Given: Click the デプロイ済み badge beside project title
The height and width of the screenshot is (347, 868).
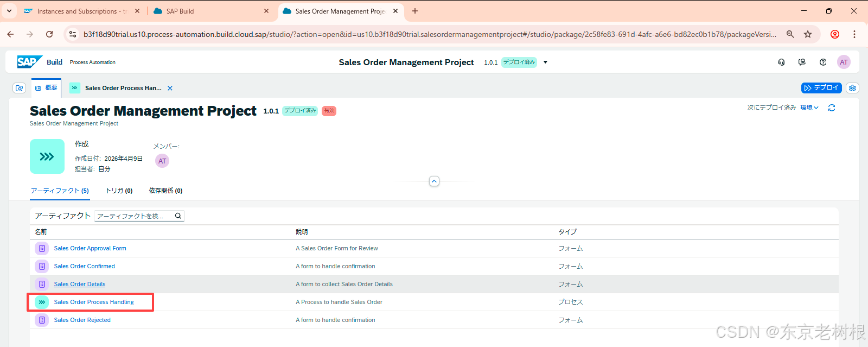Looking at the screenshot, I should pyautogui.click(x=300, y=111).
